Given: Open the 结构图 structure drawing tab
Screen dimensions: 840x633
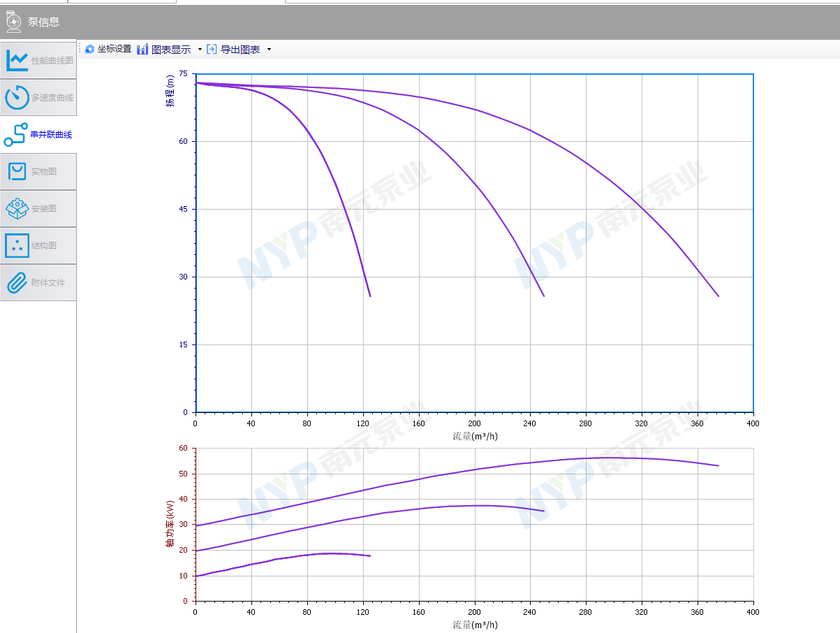Looking at the screenshot, I should tap(38, 245).
